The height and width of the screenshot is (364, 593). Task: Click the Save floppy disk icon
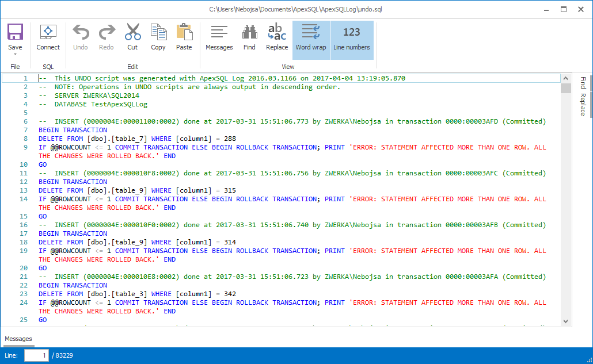click(x=15, y=32)
